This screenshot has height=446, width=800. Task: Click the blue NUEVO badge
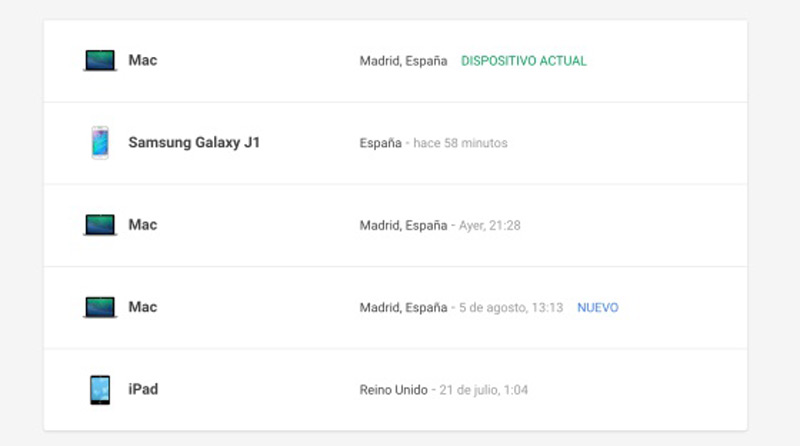coord(598,307)
